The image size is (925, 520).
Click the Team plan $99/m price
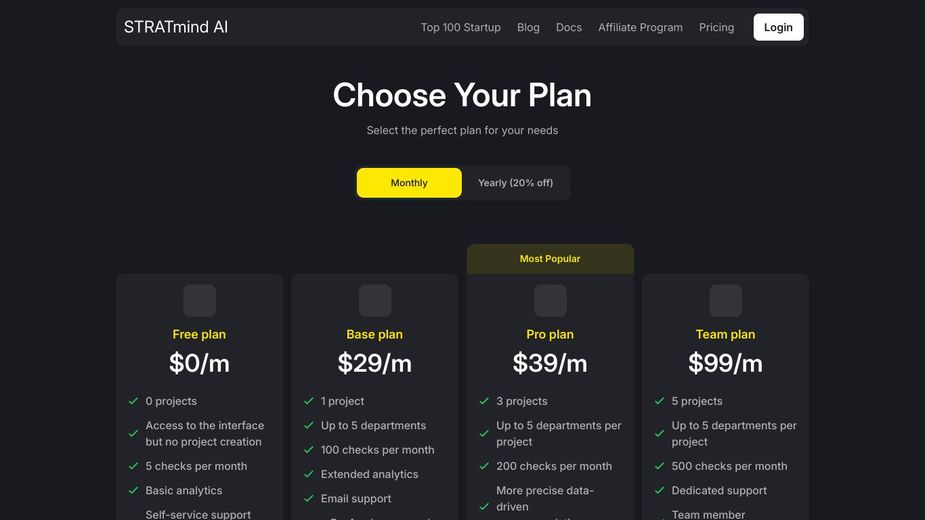tap(725, 363)
